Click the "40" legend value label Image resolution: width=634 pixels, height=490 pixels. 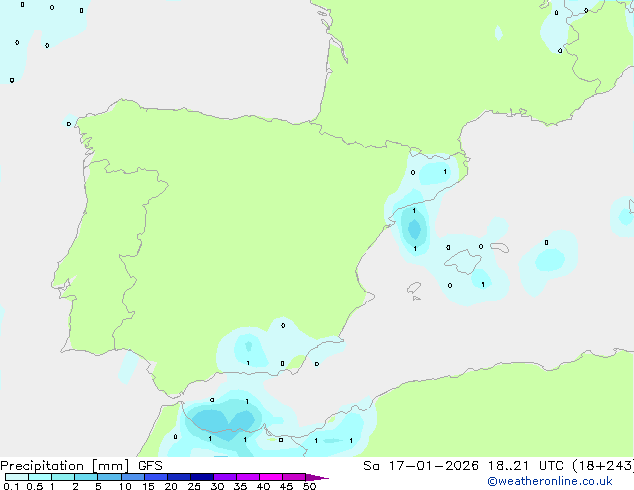263,486
